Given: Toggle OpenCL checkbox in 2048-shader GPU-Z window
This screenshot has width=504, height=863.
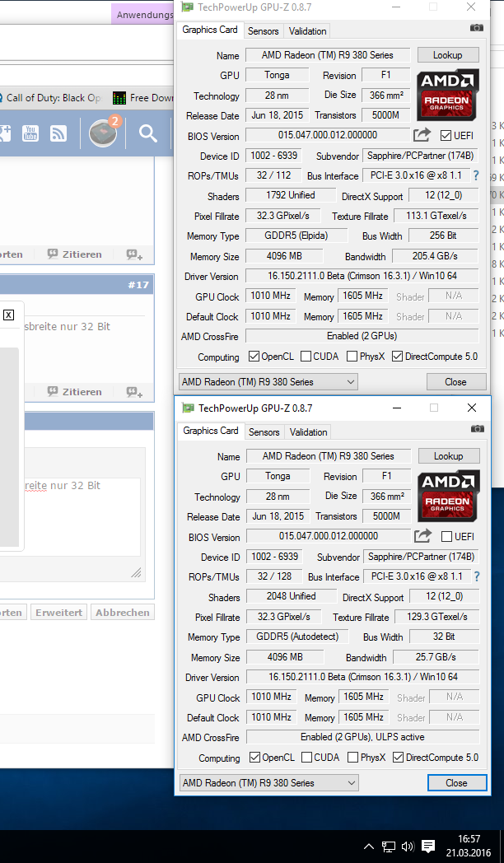Looking at the screenshot, I should pos(254,758).
